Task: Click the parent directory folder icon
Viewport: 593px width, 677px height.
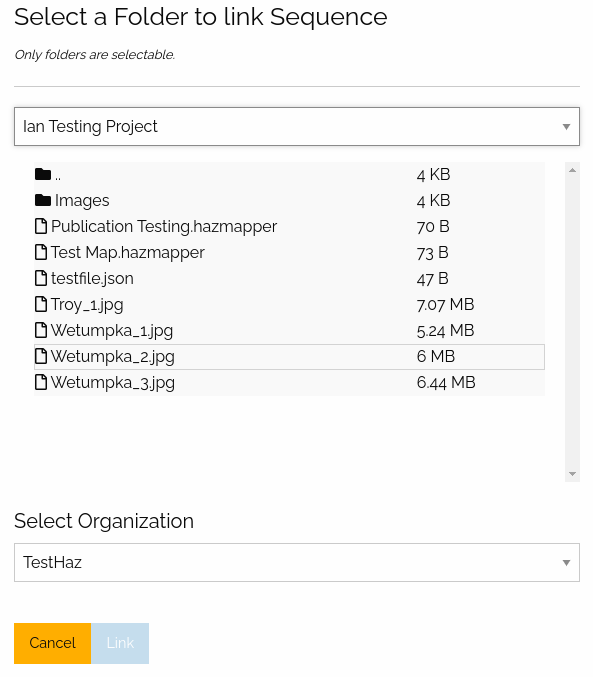Action: (x=43, y=174)
